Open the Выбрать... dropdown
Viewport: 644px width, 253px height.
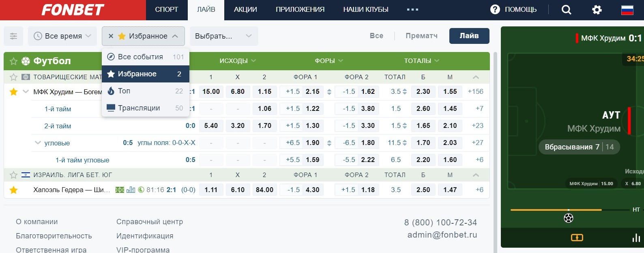coord(224,36)
